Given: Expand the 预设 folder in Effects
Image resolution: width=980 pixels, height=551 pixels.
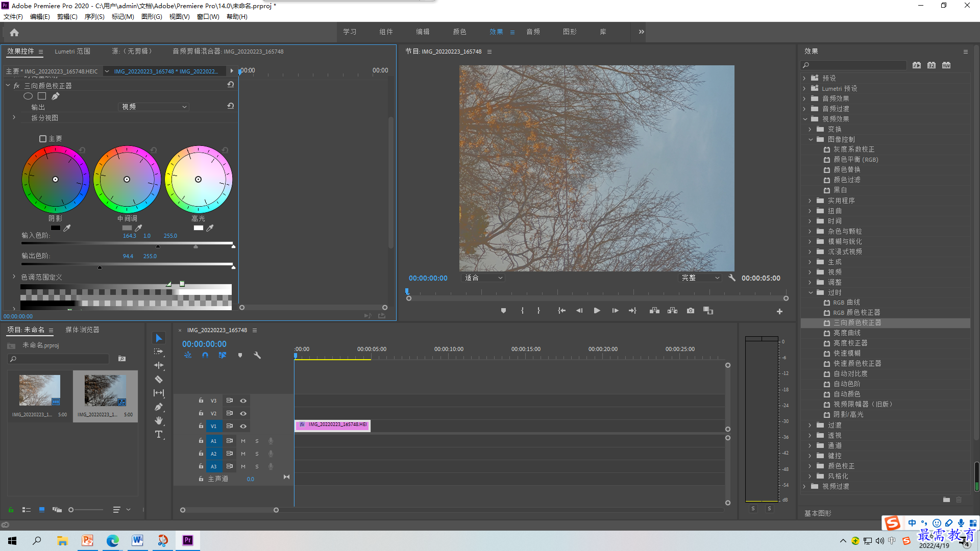Looking at the screenshot, I should pyautogui.click(x=804, y=78).
